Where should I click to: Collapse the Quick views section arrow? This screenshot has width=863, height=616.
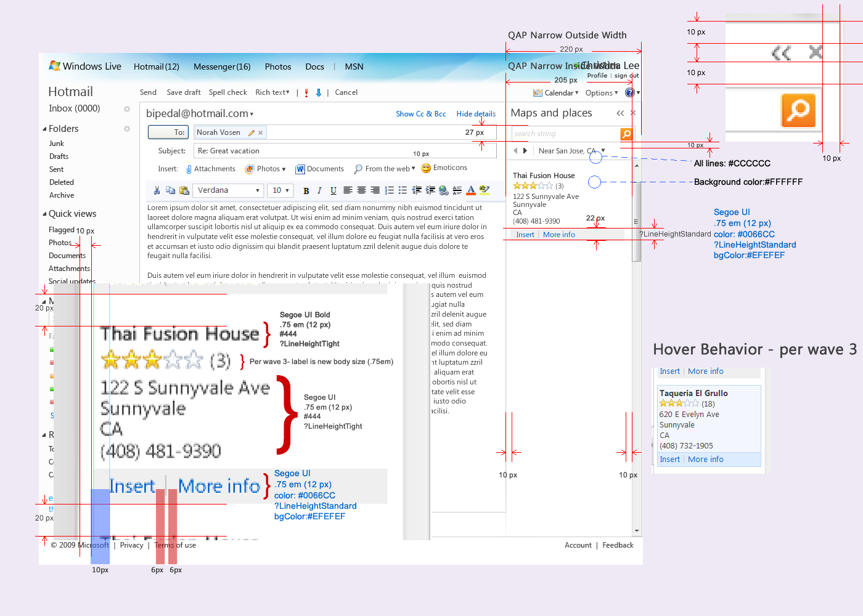tap(44, 214)
